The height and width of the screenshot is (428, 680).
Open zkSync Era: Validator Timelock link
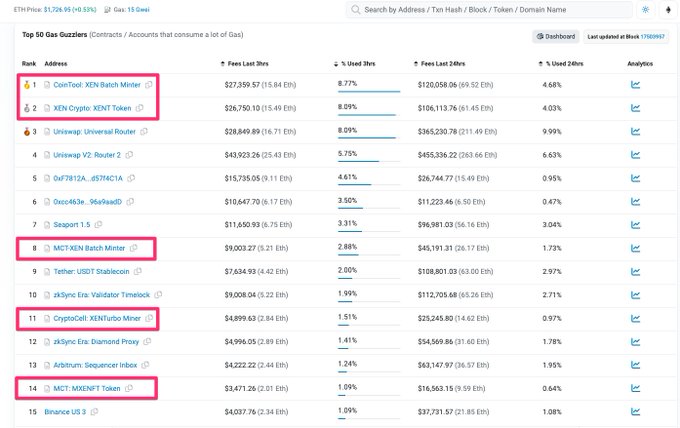(101, 295)
